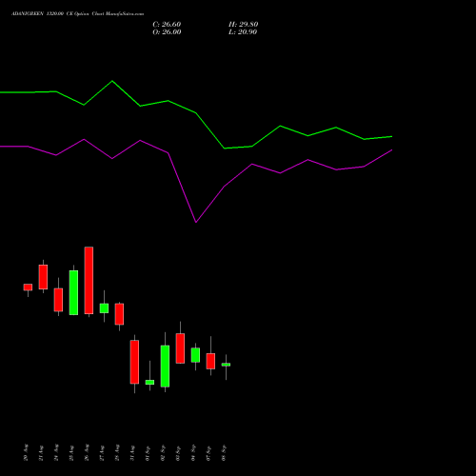Select the 08 Sep date label
476x476 pixels.
coord(224,453)
